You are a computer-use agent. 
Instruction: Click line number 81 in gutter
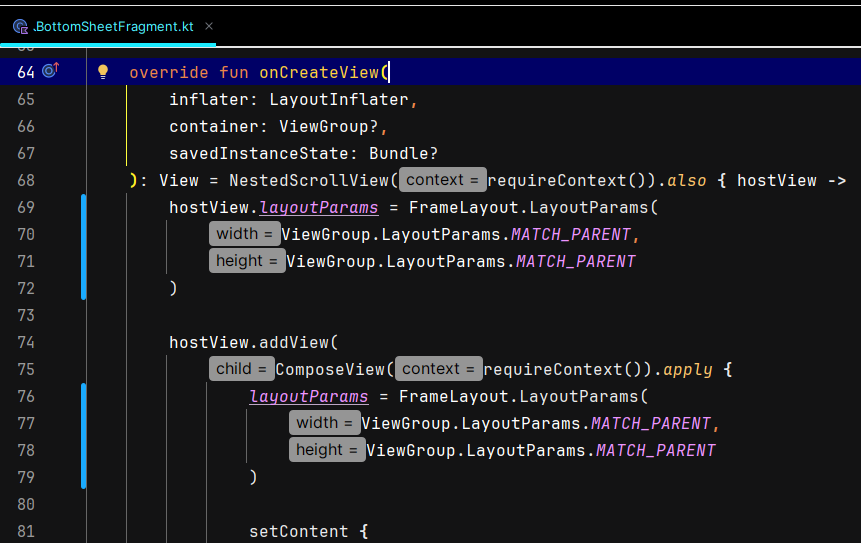[26, 531]
